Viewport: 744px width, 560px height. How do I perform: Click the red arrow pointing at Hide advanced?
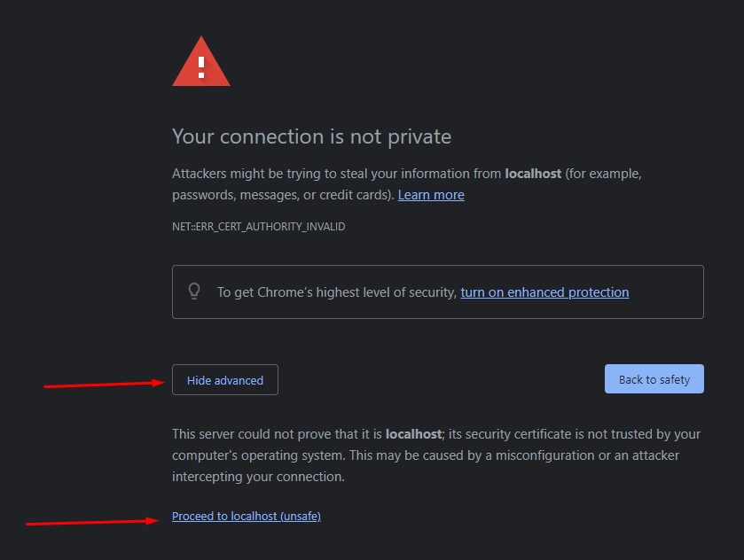(104, 384)
